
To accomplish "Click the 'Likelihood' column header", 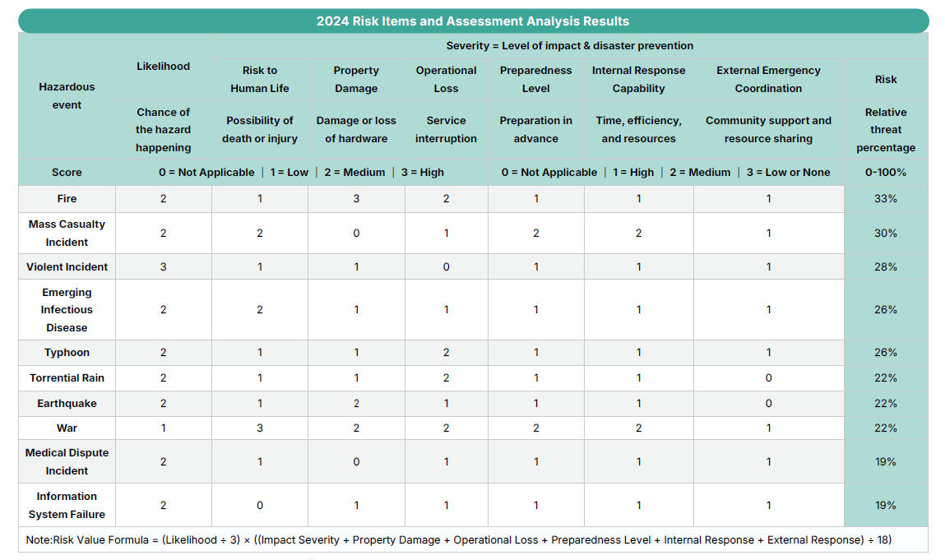I will coord(163,67).
